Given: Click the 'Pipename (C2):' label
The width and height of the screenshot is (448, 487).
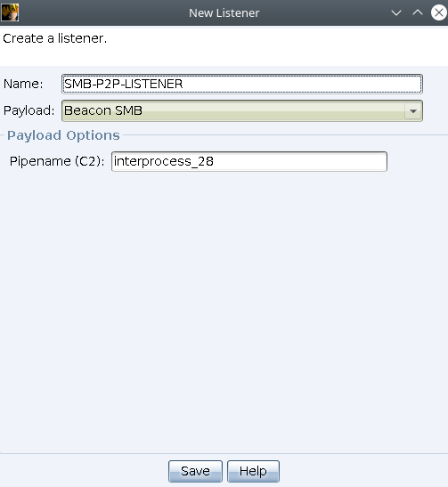Looking at the screenshot, I should [x=57, y=161].
